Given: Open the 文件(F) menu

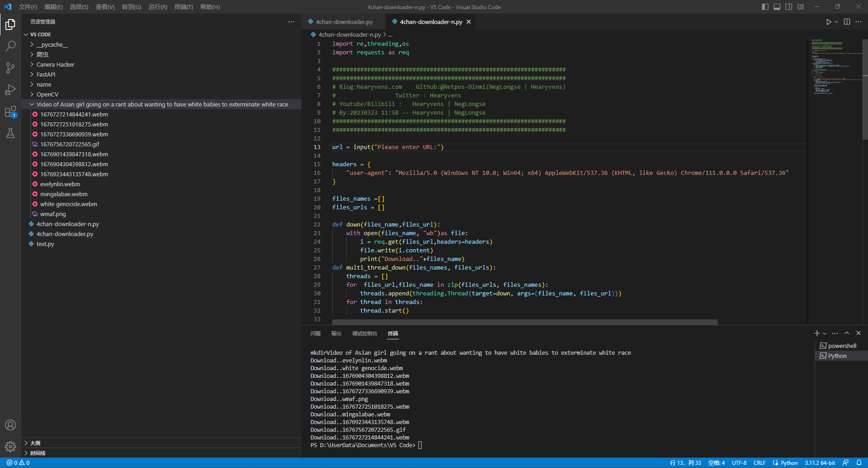Looking at the screenshot, I should click(28, 7).
